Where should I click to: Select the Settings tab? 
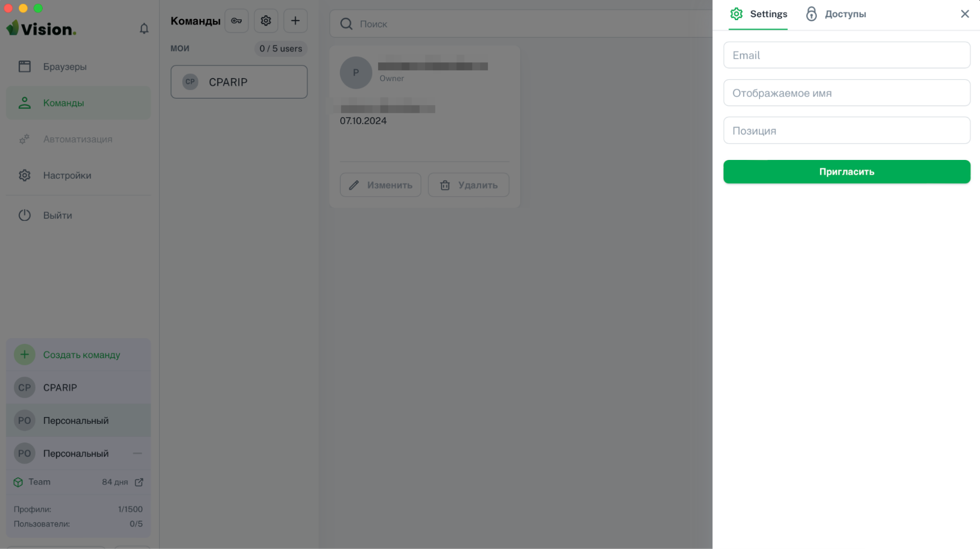(x=758, y=14)
